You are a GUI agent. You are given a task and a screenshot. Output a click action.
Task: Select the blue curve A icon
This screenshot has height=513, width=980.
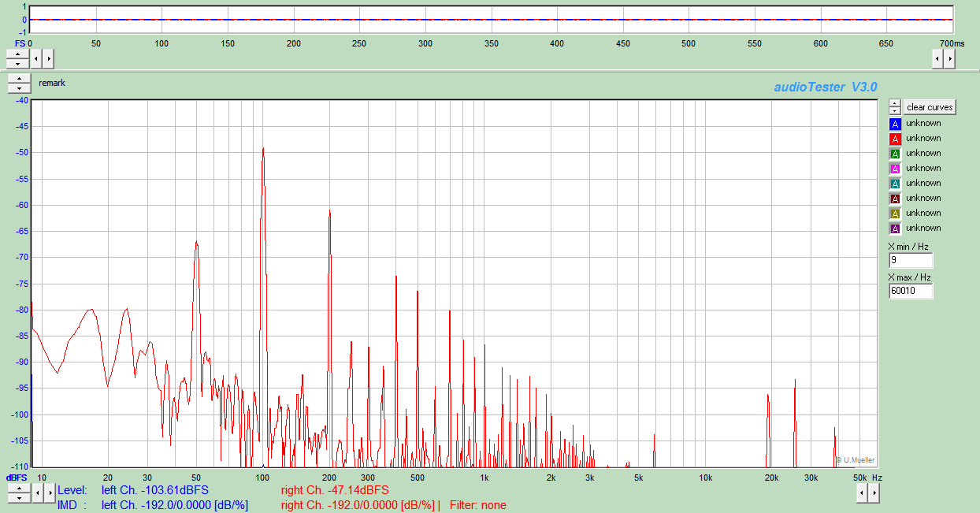pos(895,124)
